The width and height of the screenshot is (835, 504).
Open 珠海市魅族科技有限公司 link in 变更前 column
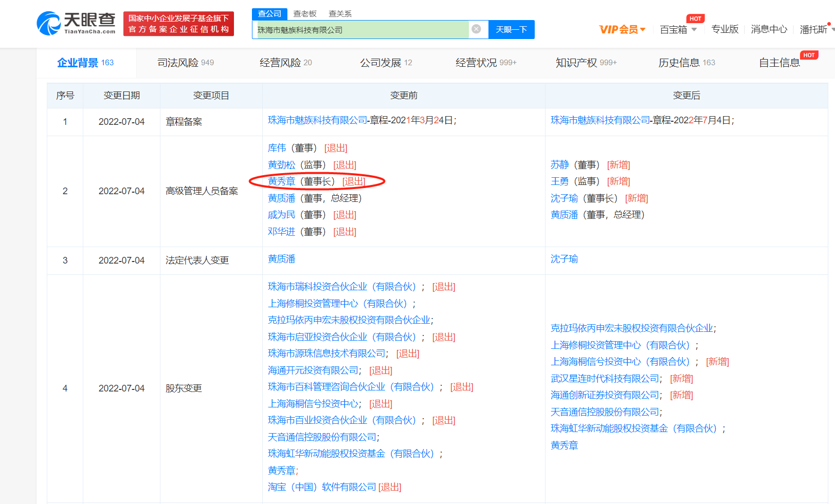[x=317, y=120]
